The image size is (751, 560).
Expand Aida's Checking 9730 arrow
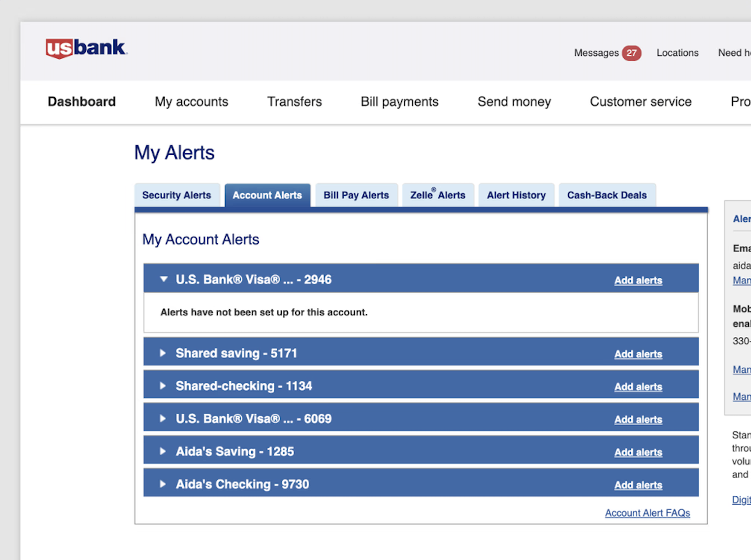pos(163,484)
